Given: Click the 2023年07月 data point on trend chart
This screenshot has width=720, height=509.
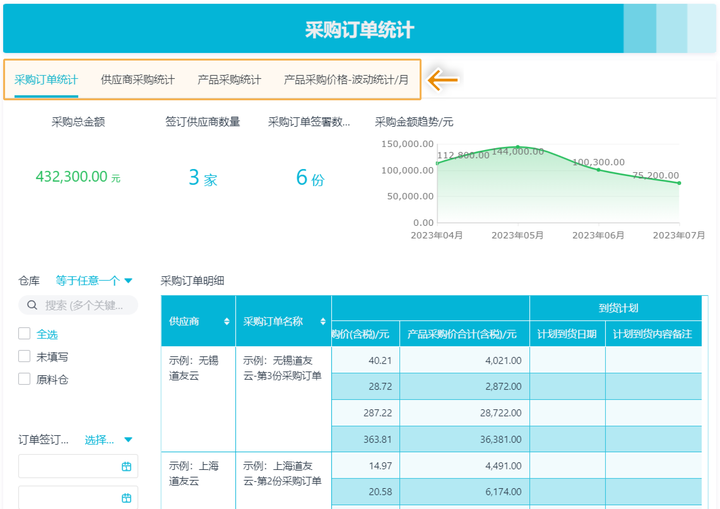Looking at the screenshot, I should pos(679,183).
